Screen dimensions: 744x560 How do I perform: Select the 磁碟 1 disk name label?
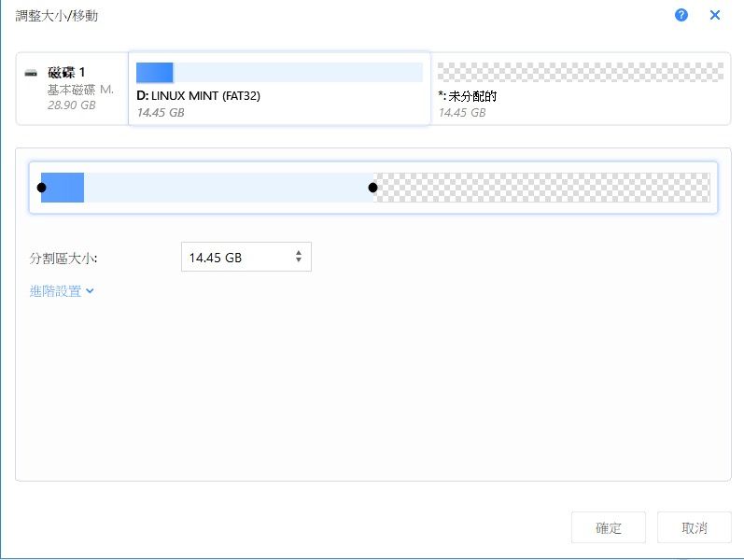point(67,73)
